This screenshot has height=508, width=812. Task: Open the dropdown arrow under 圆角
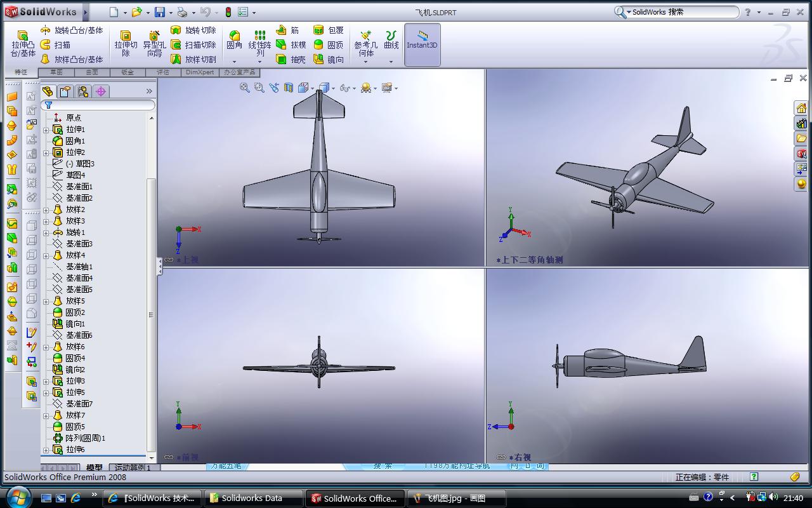click(235, 62)
